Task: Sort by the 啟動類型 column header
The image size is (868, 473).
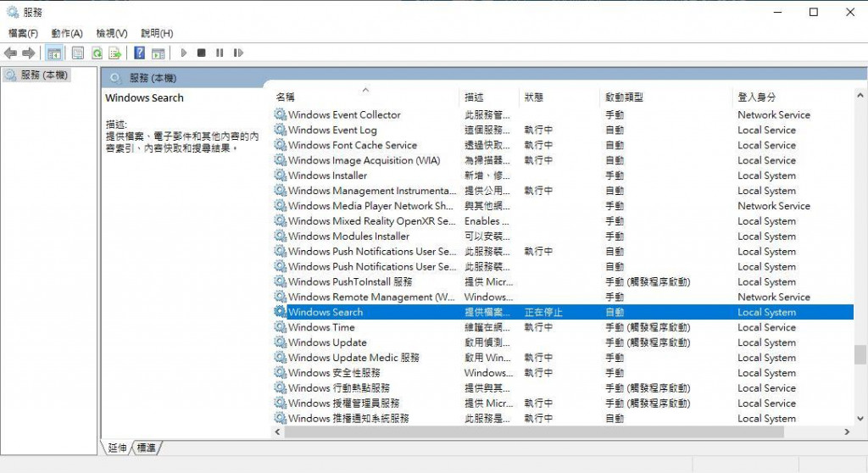Action: pos(666,97)
